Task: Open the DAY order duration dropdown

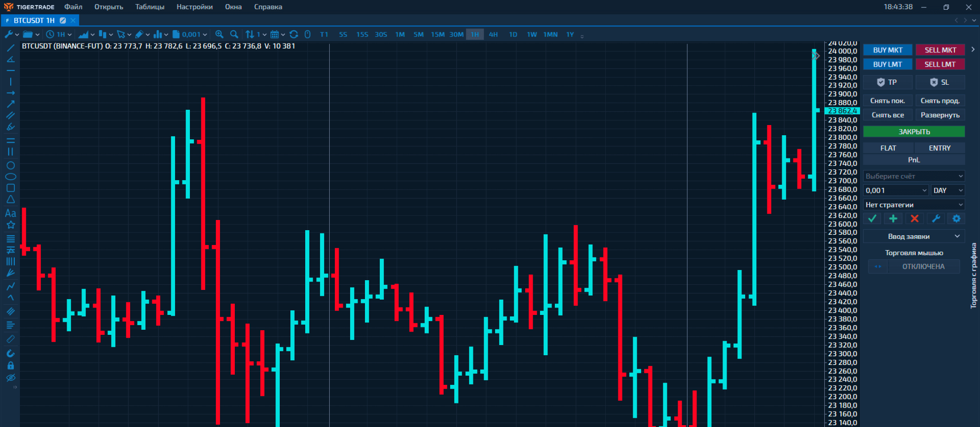Action: pyautogui.click(x=948, y=190)
